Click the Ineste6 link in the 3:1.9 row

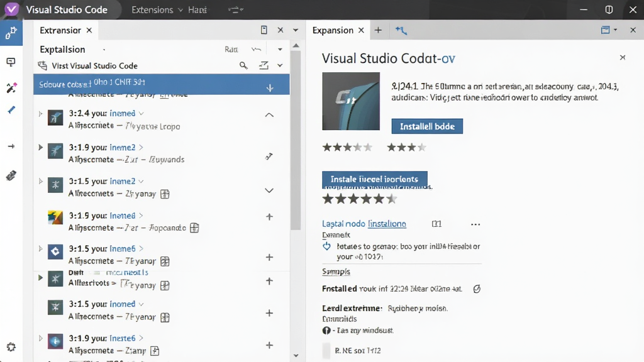click(x=123, y=338)
